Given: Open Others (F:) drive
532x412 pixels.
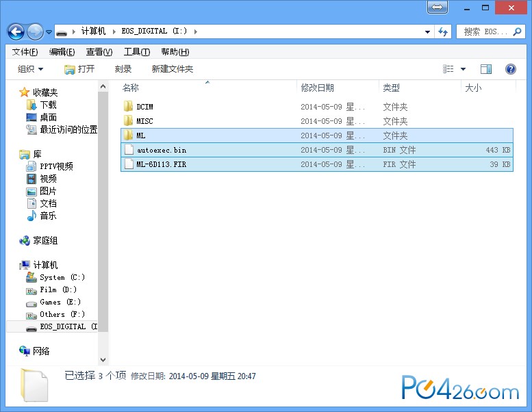Looking at the screenshot, I should click(x=62, y=314).
